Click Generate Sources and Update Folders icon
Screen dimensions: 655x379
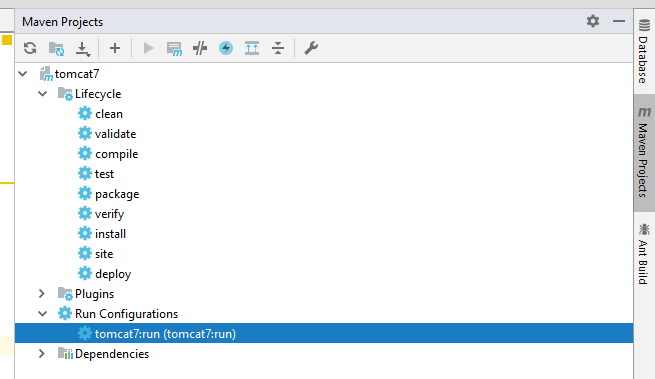pos(56,48)
